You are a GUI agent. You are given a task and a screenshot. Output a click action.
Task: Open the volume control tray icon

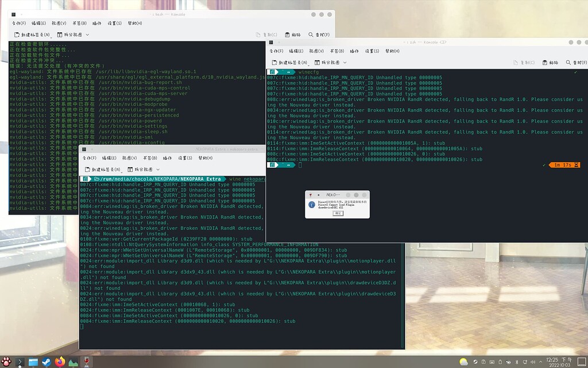(533, 362)
